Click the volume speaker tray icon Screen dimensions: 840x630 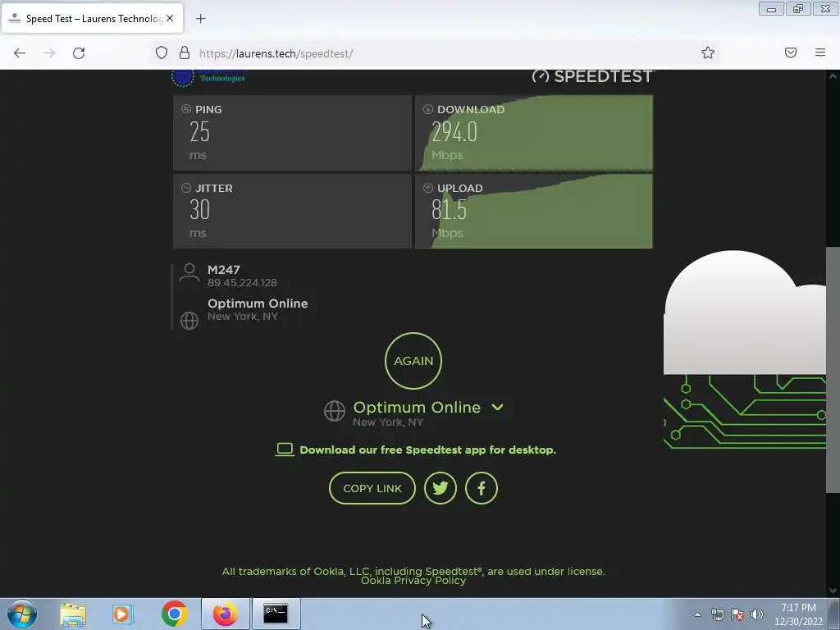pyautogui.click(x=756, y=614)
